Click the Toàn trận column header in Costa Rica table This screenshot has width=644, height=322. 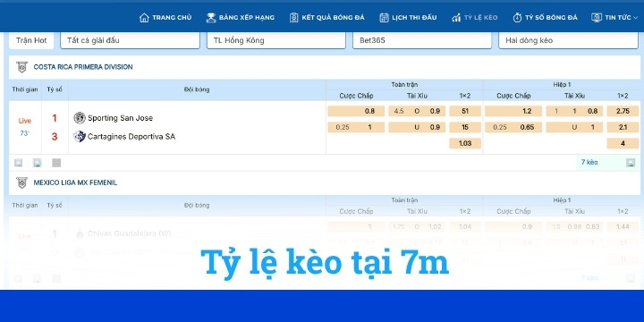[x=404, y=85]
